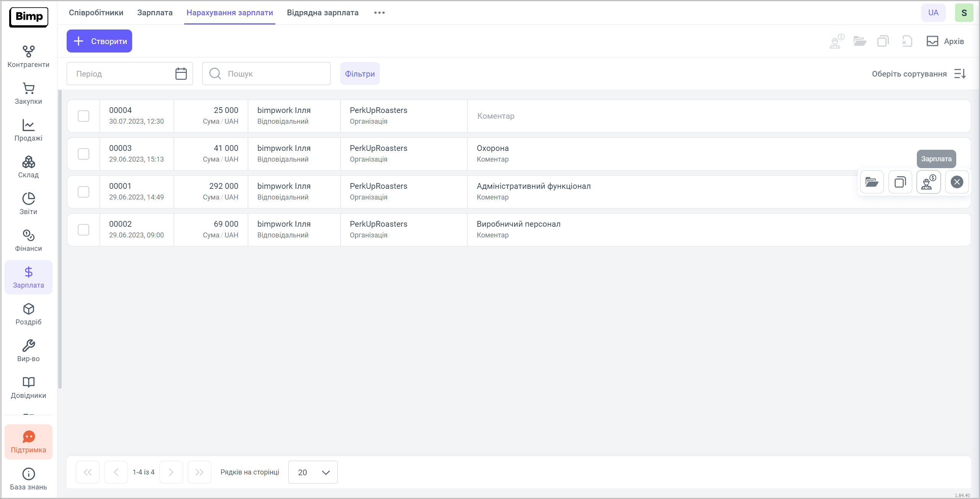Screen dimensions: 980x499
Task: Tick the checkbox for document 00002
Action: click(x=83, y=230)
